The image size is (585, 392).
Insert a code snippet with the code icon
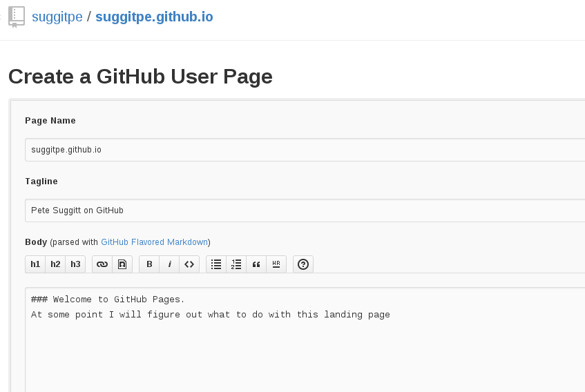(x=189, y=264)
